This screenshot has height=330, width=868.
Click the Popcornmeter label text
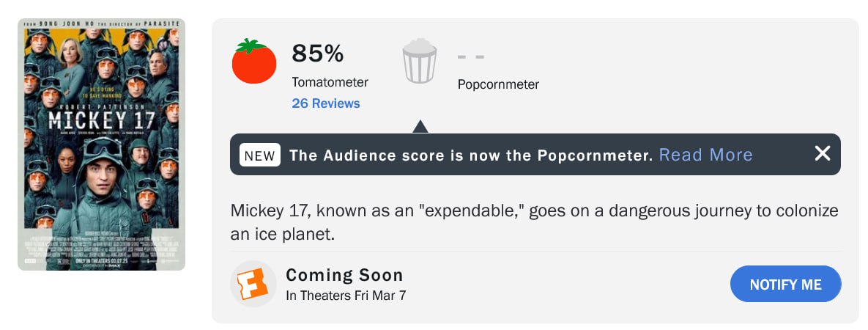[x=498, y=85]
